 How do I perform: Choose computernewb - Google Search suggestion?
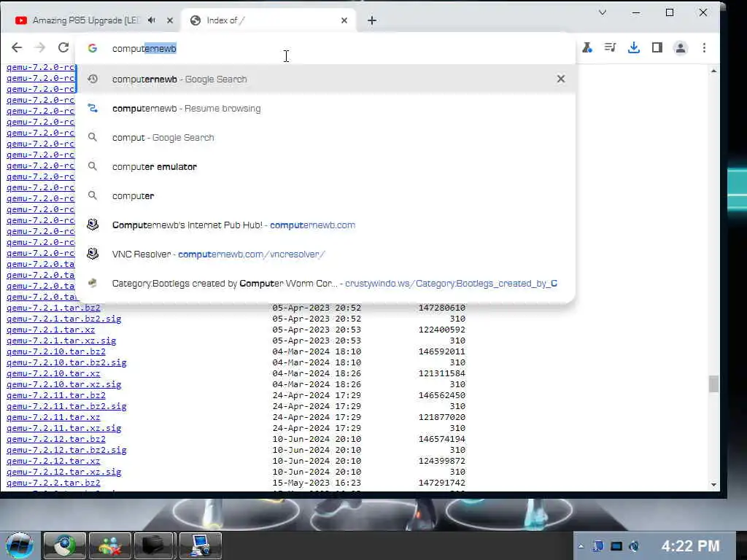pos(325,79)
